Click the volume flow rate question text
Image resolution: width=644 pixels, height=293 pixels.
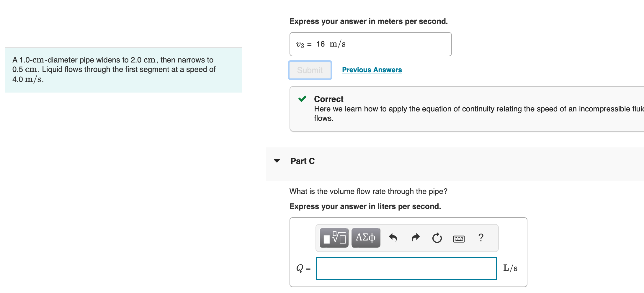click(x=368, y=191)
